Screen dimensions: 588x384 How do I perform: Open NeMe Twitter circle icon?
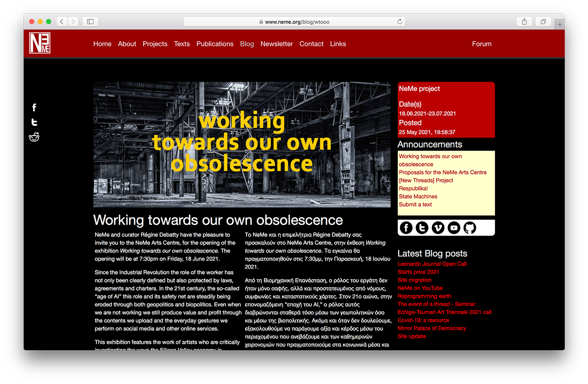pos(422,228)
